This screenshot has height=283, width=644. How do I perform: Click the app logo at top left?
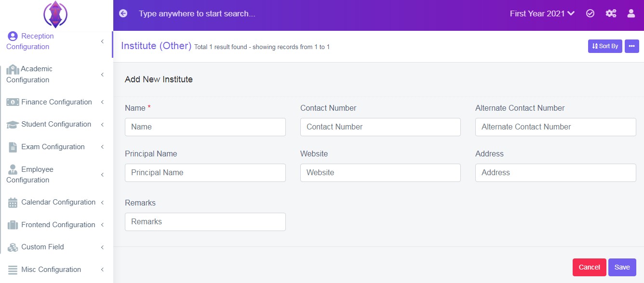(x=55, y=14)
